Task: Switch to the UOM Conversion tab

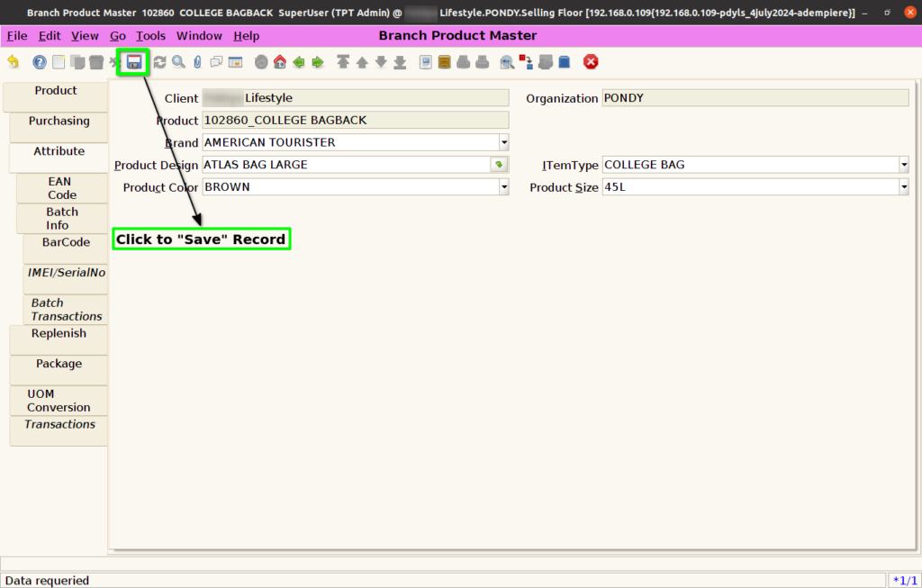Action: point(59,401)
